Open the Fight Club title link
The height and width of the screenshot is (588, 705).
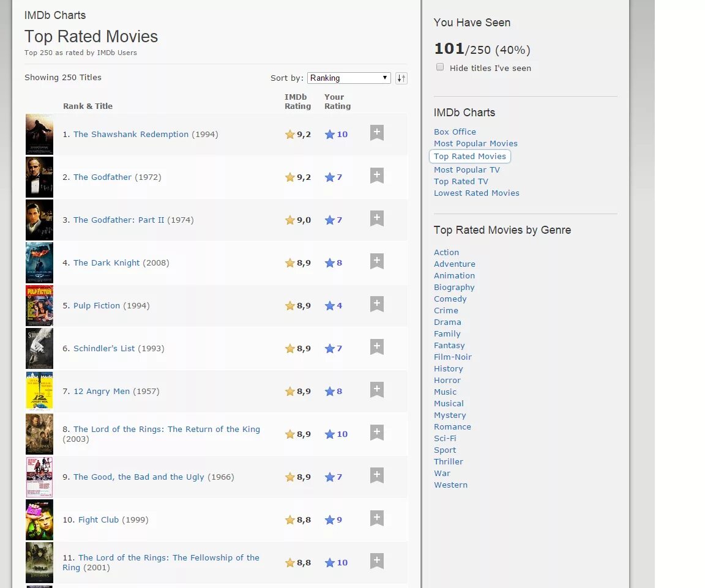[x=99, y=519]
